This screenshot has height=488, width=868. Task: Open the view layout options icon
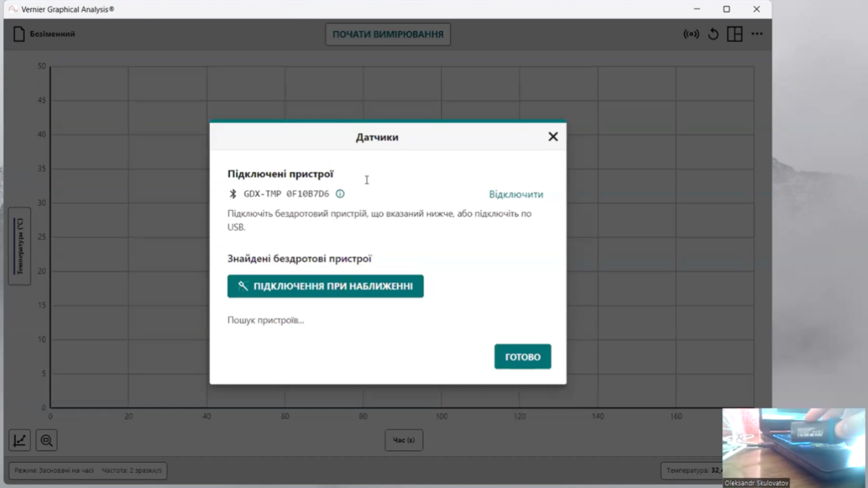[735, 34]
